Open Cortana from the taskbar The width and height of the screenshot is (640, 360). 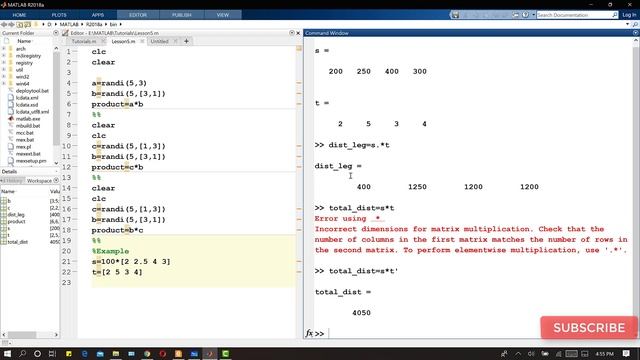tap(37, 353)
